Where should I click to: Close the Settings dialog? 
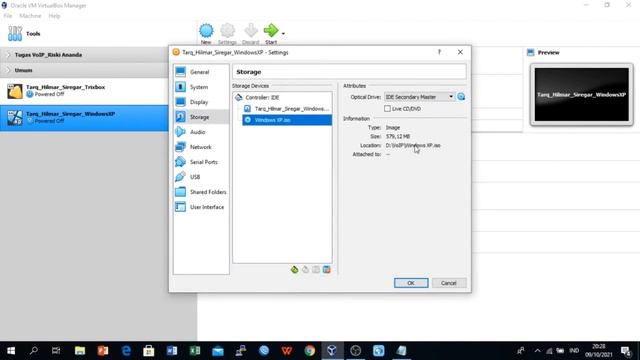point(460,52)
